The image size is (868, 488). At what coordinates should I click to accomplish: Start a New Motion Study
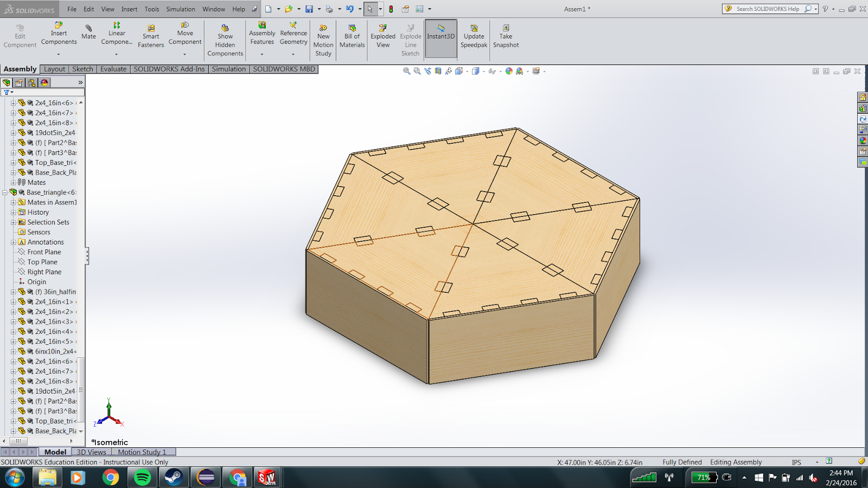tap(323, 40)
